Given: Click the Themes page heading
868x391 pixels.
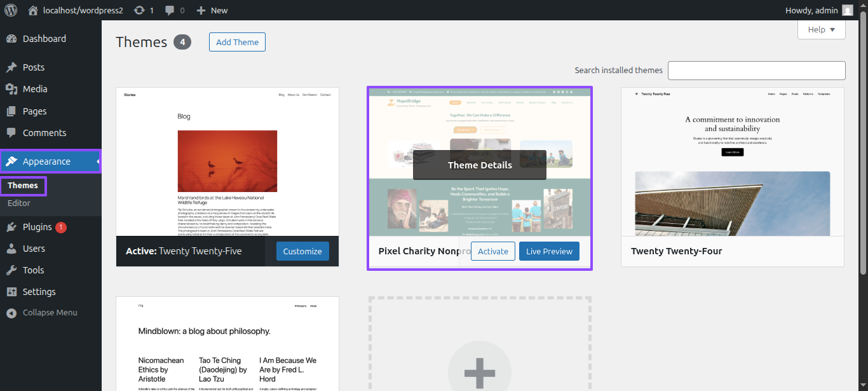Looking at the screenshot, I should (141, 42).
